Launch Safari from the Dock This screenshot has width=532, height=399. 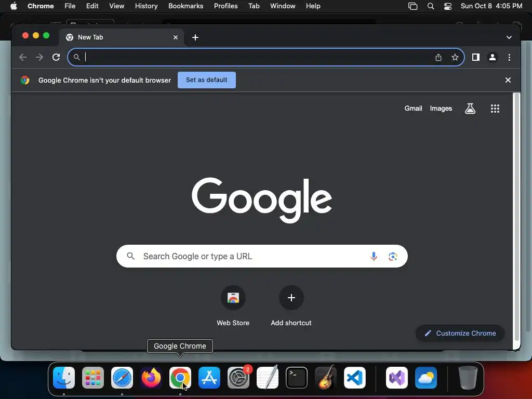122,378
